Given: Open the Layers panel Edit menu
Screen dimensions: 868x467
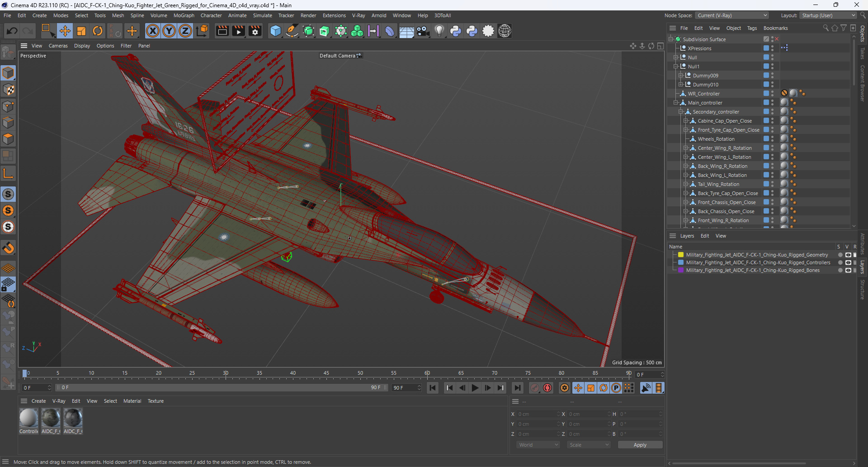Looking at the screenshot, I should [704, 236].
